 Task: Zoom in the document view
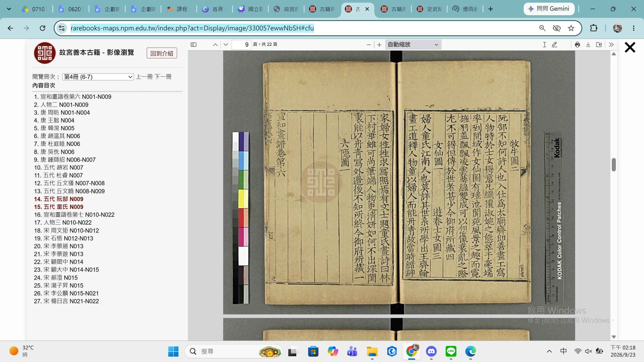pyautogui.click(x=379, y=45)
